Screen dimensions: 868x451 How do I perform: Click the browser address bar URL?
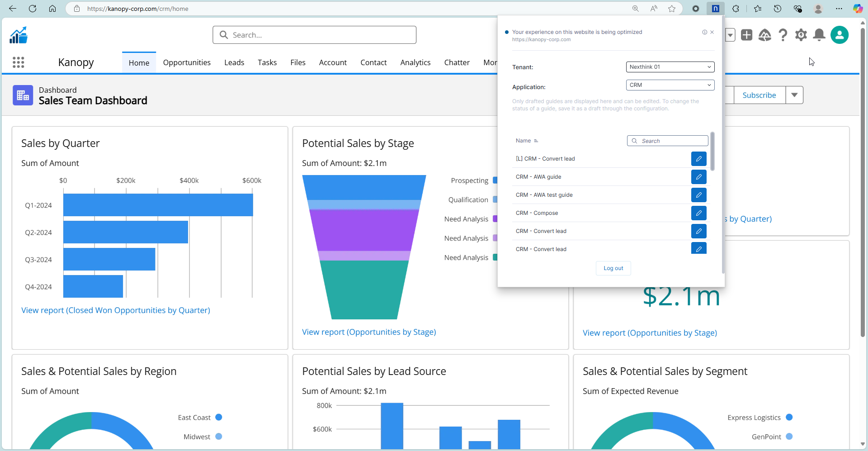pyautogui.click(x=137, y=9)
